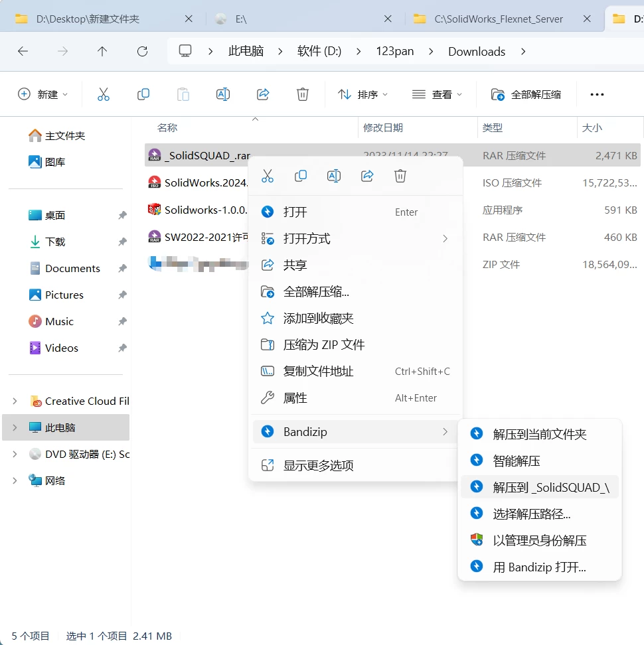Viewport: 644px width, 645px height.
Task: Click the pin icon next to Videos
Action: 122,348
